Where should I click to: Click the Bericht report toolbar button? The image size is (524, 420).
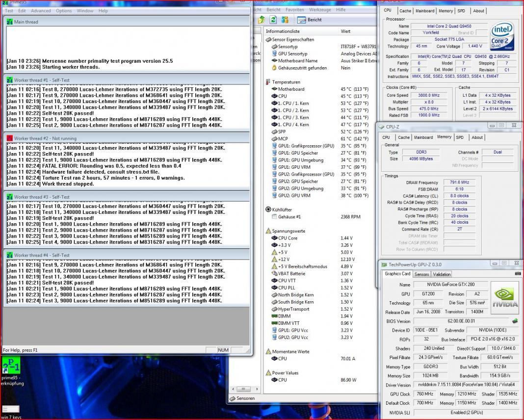pos(310,20)
